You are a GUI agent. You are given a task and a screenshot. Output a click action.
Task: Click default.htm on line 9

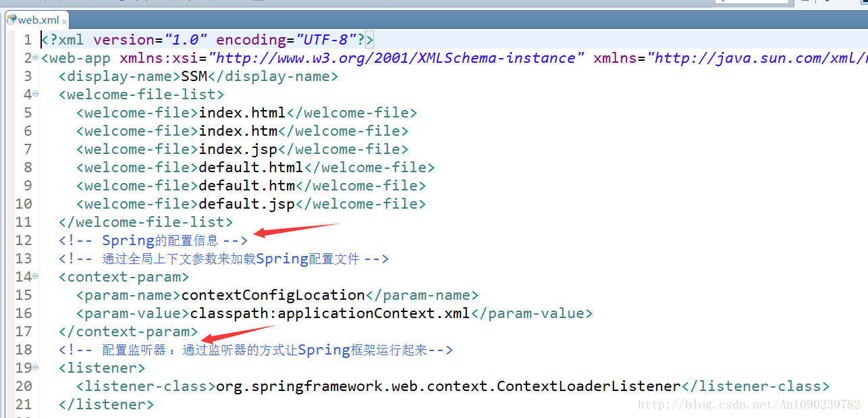(x=247, y=186)
